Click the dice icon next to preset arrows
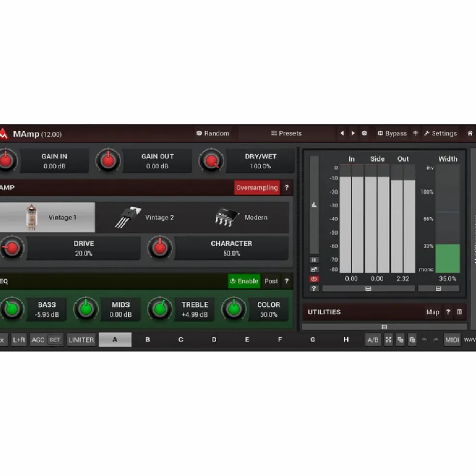The width and height of the screenshot is (476, 476). 364,133
